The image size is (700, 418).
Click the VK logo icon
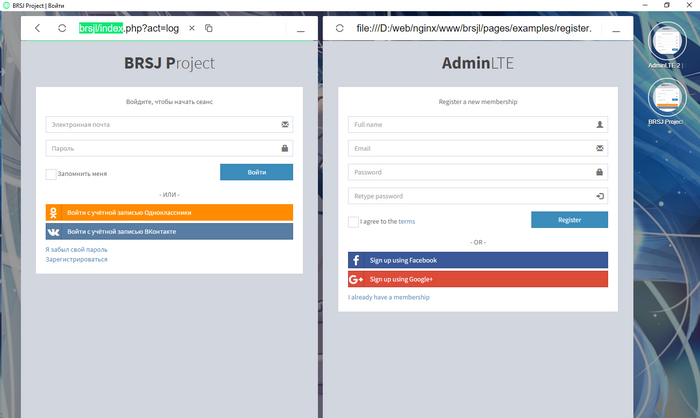(x=54, y=232)
